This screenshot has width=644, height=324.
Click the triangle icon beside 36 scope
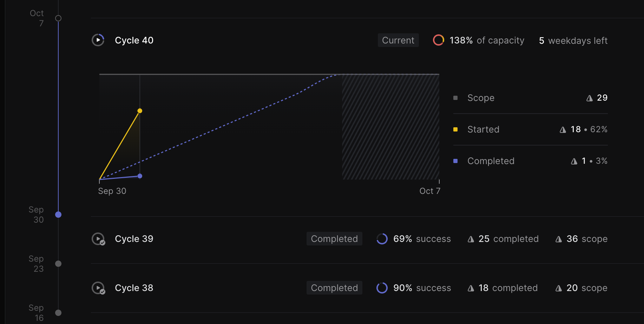[558, 239]
